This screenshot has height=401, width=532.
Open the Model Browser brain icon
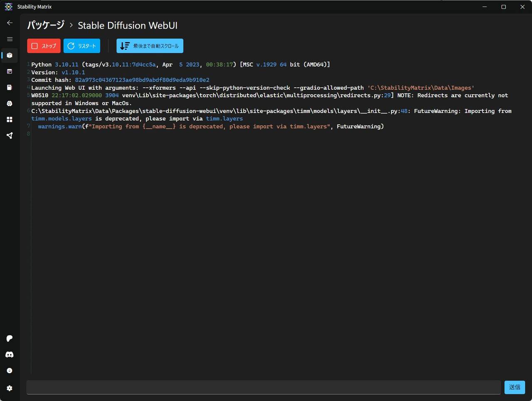[10, 103]
